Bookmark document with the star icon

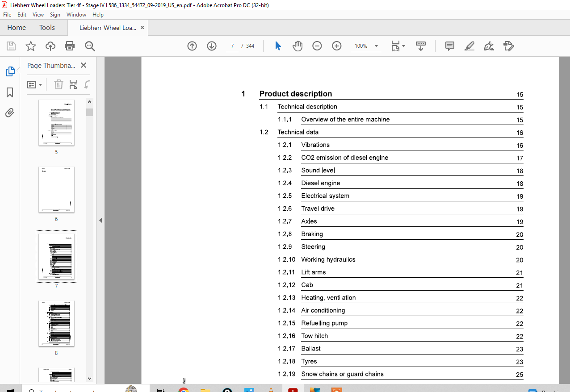click(x=30, y=46)
